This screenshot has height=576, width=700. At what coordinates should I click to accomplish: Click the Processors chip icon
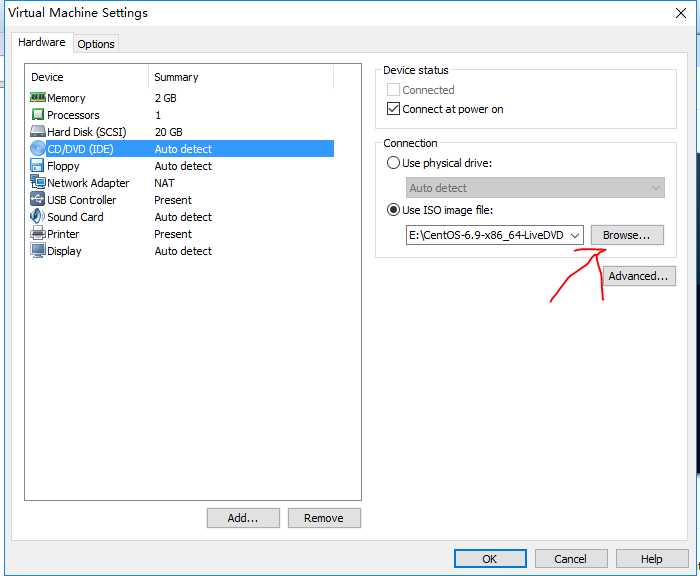point(38,114)
